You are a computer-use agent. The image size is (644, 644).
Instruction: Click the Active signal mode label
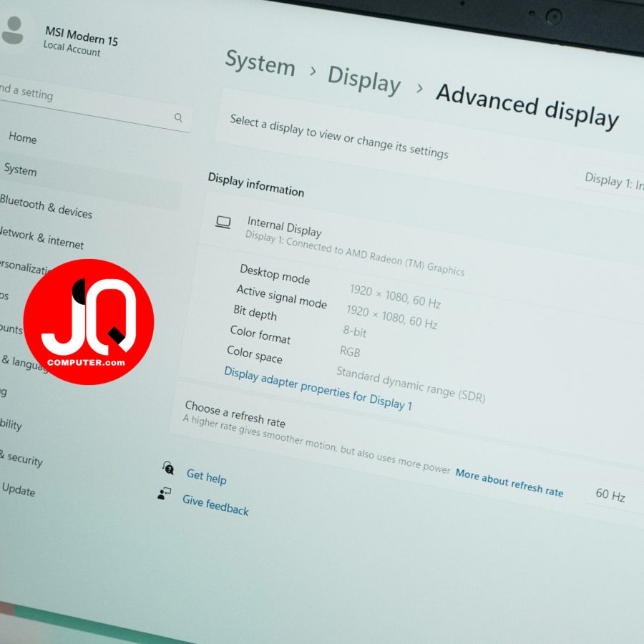tap(282, 296)
